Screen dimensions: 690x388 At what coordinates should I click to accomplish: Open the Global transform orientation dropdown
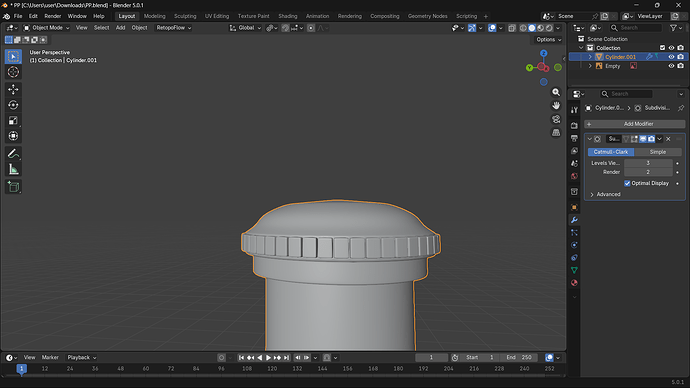click(245, 28)
